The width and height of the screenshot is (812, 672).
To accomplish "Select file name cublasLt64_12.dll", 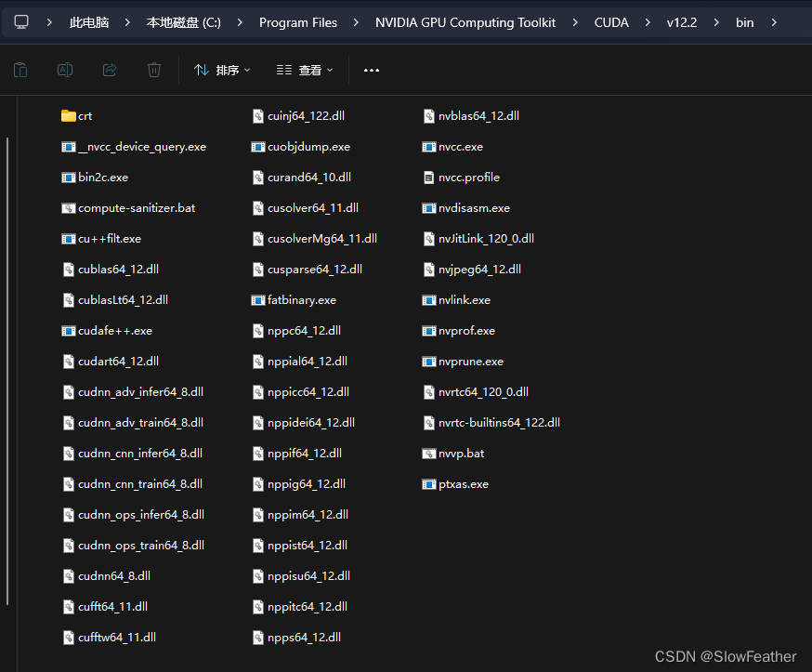I will coord(123,300).
